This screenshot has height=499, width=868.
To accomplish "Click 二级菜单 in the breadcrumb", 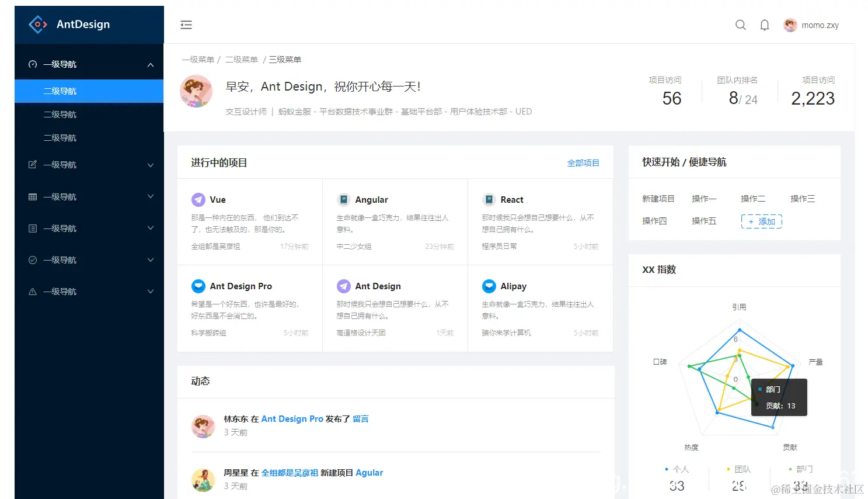I will click(x=242, y=59).
